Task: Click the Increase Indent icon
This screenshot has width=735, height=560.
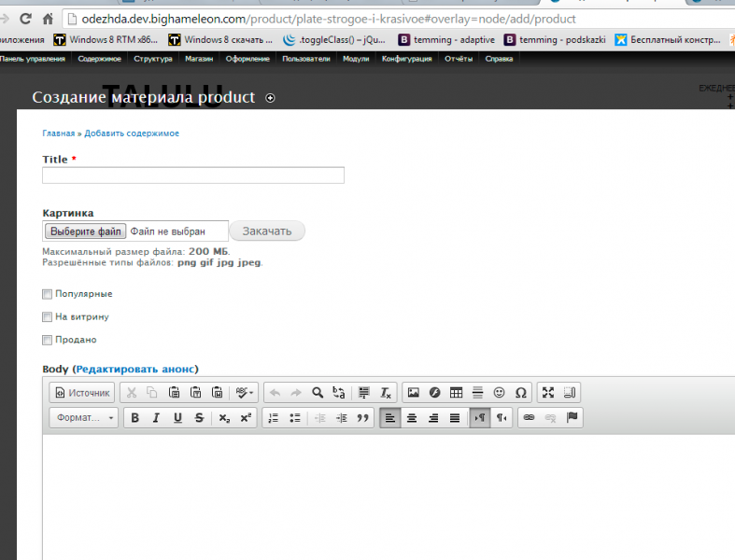Action: tap(342, 417)
